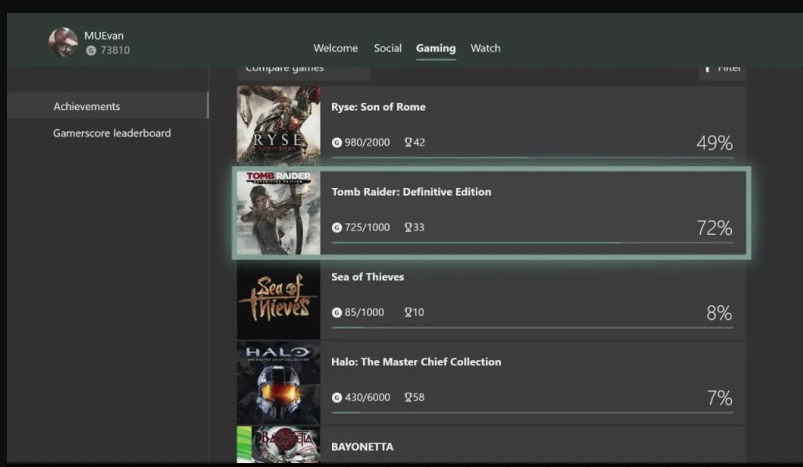Screen dimensions: 803x467
Task: Click the trophy icon next to 33
Action: tap(408, 227)
